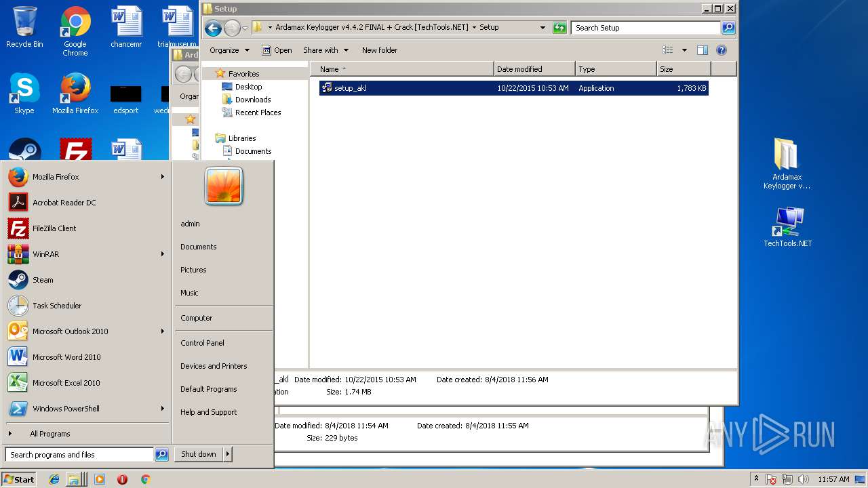Launch Steam from the Start menu

pos(87,280)
